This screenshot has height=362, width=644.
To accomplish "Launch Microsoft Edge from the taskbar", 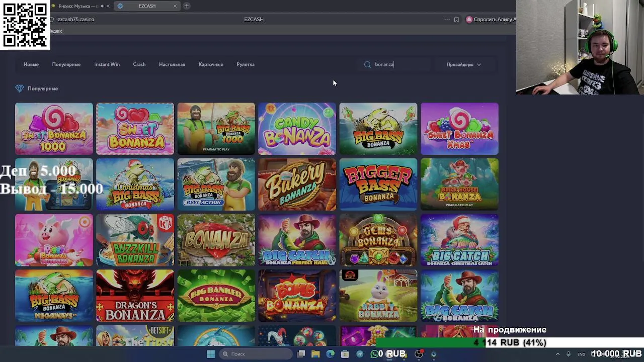I will (330, 354).
